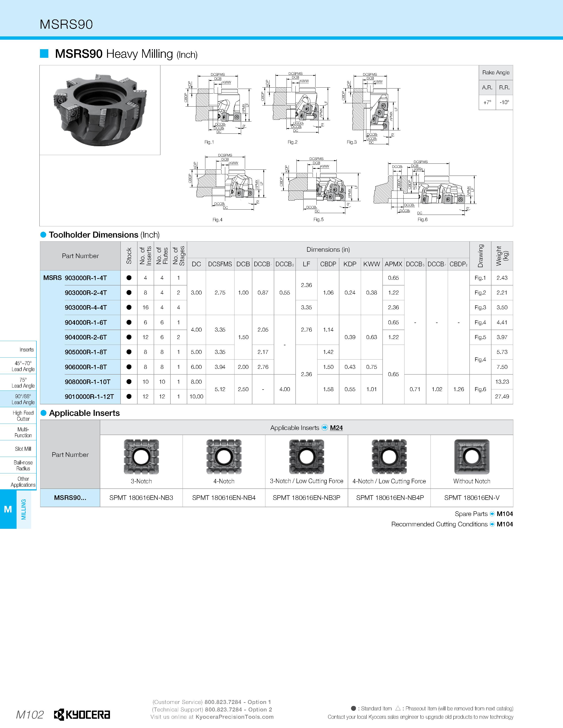563x728 pixels.
Task: Select the 3-Notch / Low Cutting Force insert image
Action: tap(306, 457)
